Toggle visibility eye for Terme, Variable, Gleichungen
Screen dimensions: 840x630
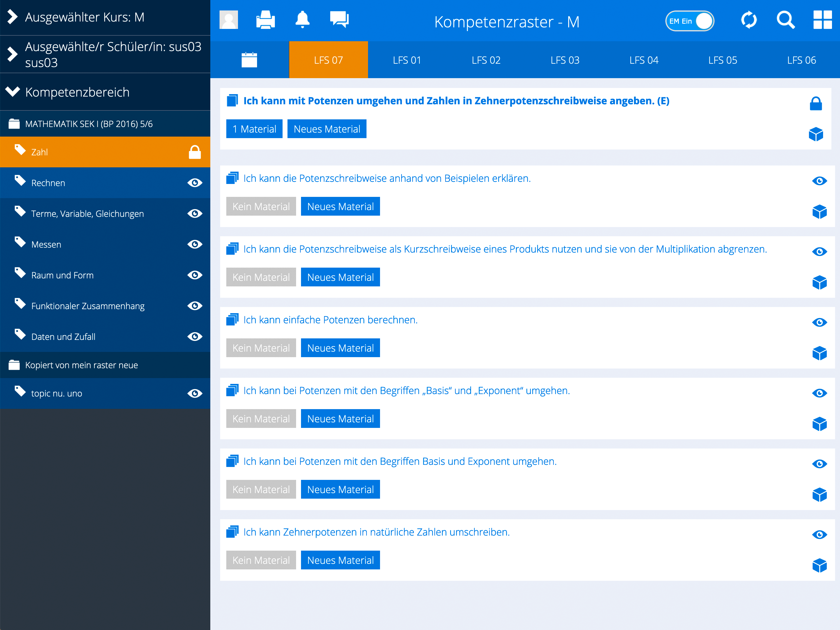tap(195, 213)
